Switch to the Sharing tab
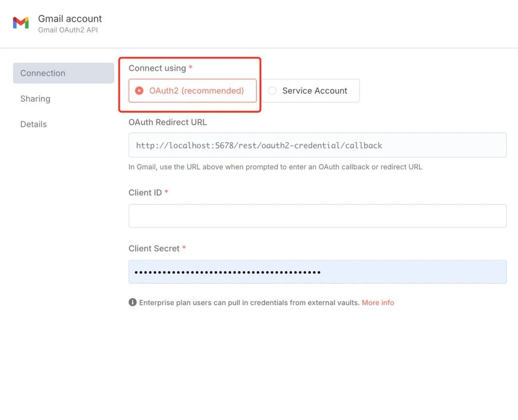 click(35, 99)
